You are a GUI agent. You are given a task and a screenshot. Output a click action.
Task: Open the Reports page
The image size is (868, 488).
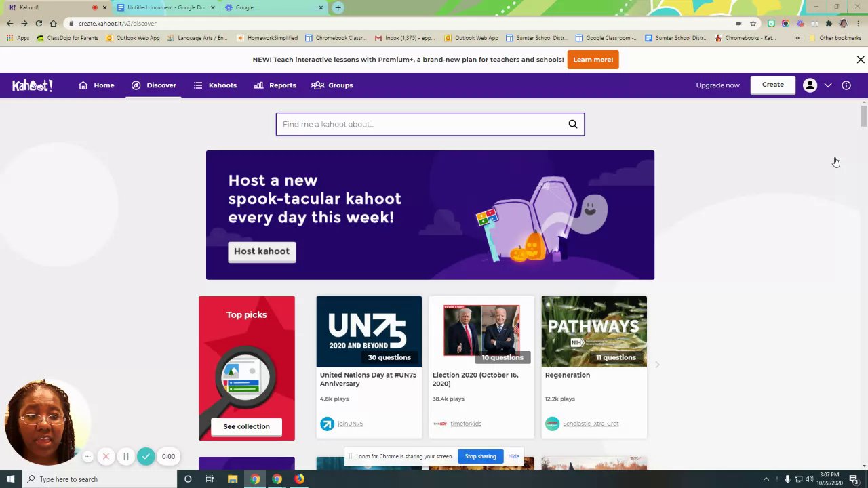click(275, 85)
